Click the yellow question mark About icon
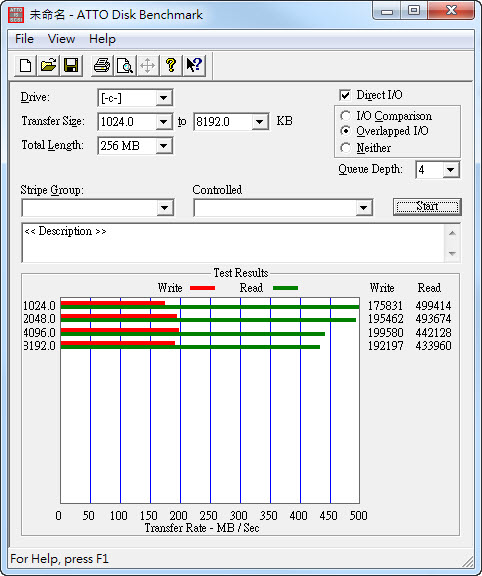 (171, 66)
